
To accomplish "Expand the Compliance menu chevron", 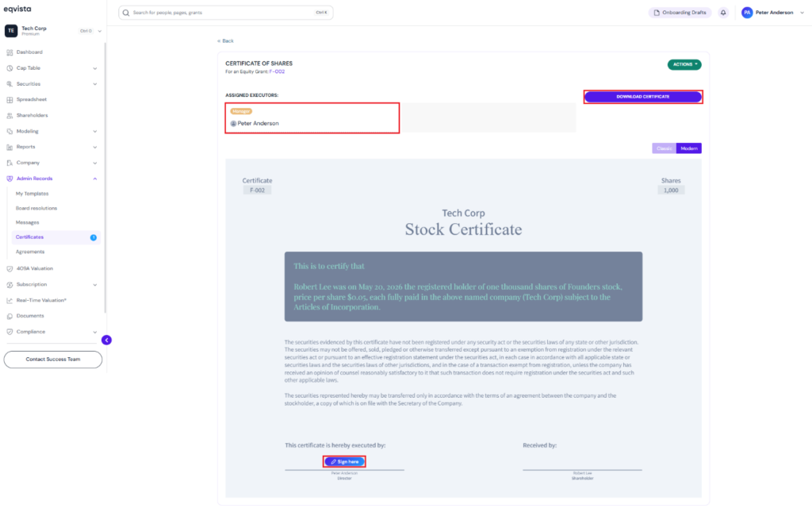I will click(95, 333).
